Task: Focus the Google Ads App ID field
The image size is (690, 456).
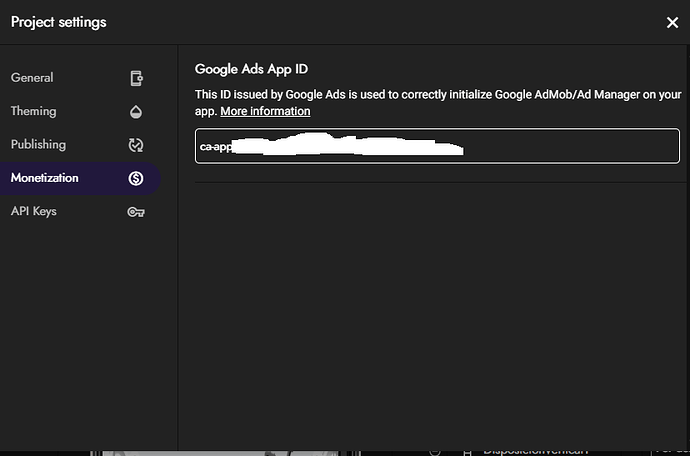Action: [x=437, y=146]
